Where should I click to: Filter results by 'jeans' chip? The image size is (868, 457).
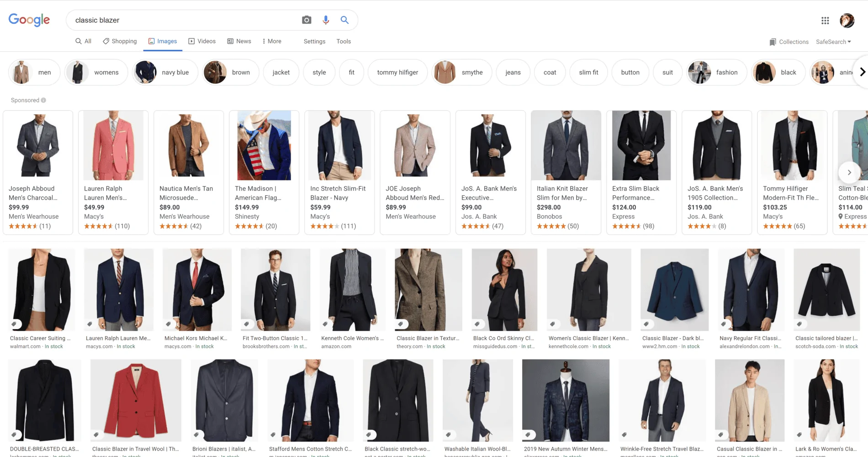point(513,72)
